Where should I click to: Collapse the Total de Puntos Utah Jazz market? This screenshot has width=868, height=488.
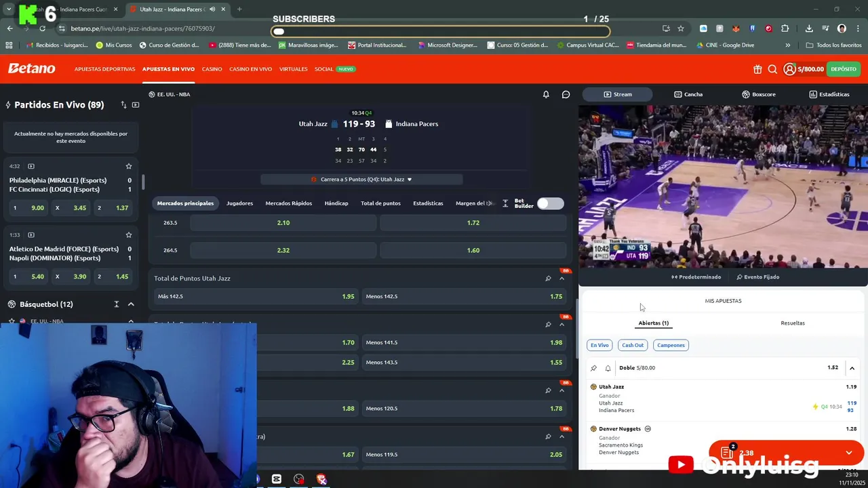tap(561, 279)
